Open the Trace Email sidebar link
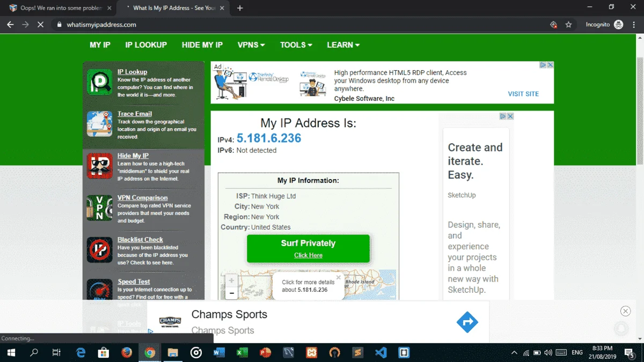The height and width of the screenshot is (362, 644). 135,114
